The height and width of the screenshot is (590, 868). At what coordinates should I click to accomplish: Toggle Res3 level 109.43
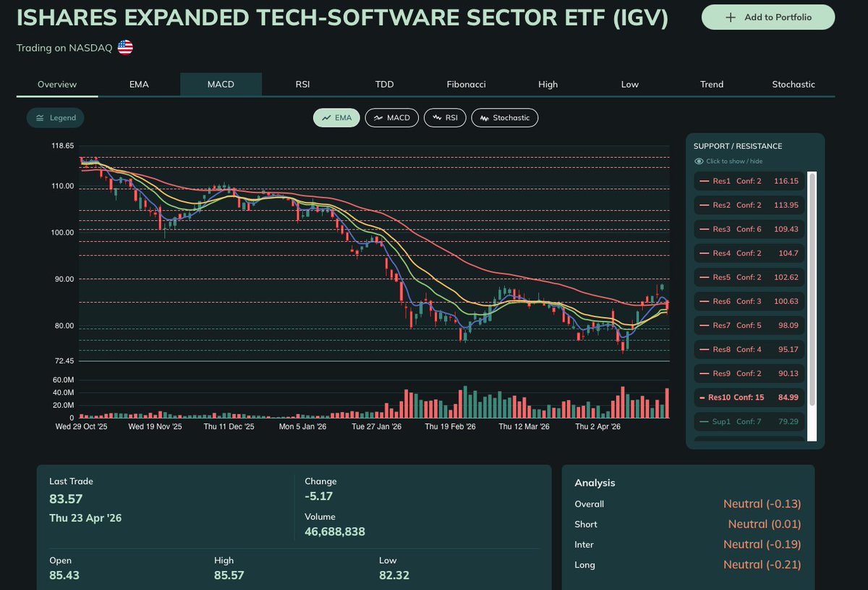[x=749, y=229]
